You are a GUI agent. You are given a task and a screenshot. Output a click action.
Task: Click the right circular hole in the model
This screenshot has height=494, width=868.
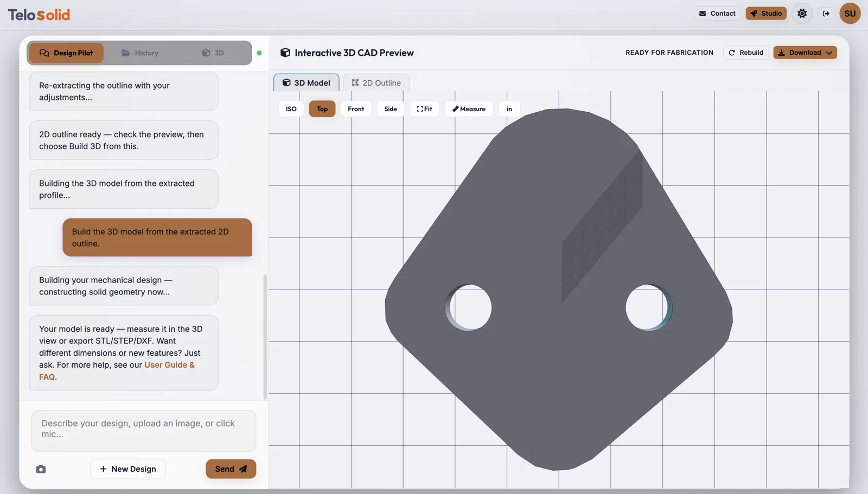click(648, 307)
